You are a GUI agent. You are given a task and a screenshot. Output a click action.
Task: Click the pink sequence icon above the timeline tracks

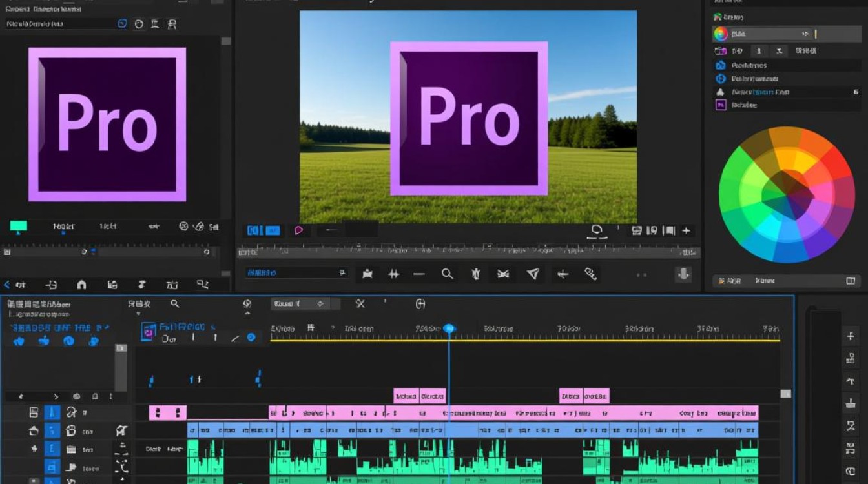pos(149,332)
